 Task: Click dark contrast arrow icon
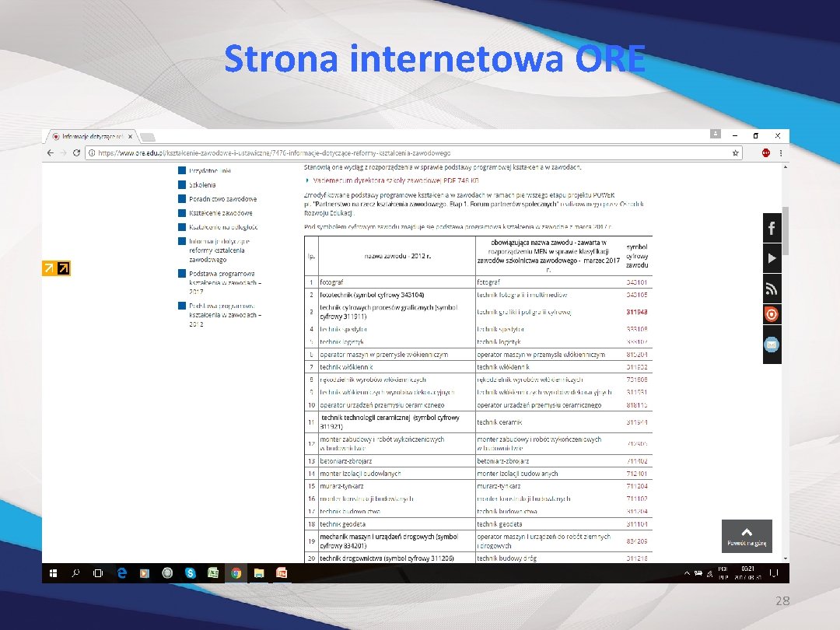(64, 268)
